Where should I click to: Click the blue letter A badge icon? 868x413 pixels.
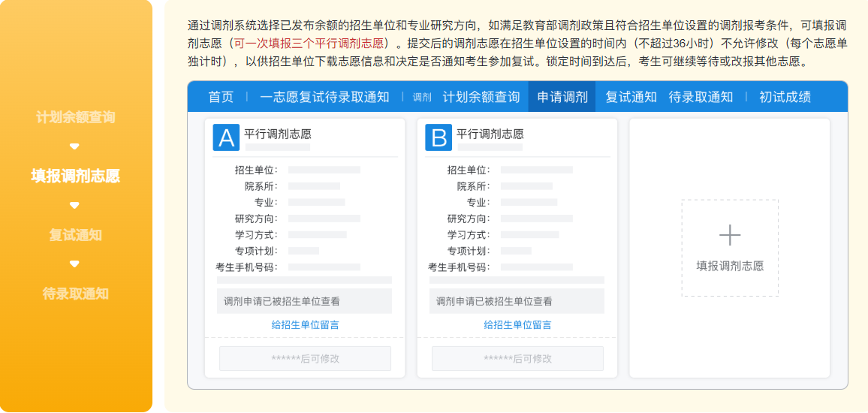[226, 137]
